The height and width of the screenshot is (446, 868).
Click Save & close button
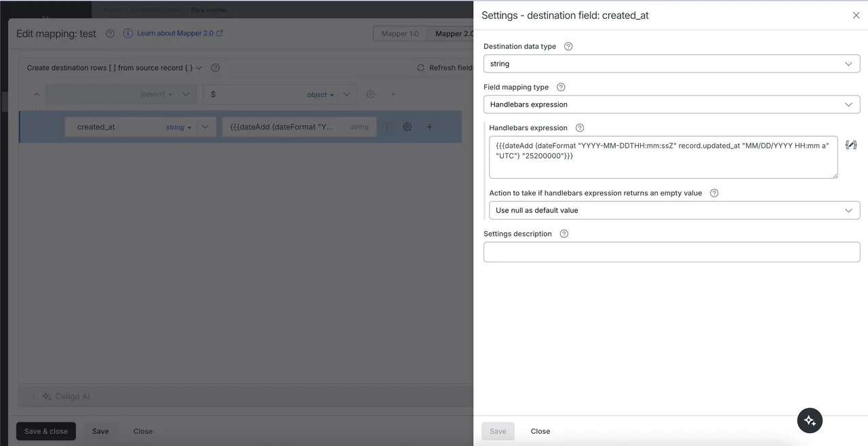[46, 431]
